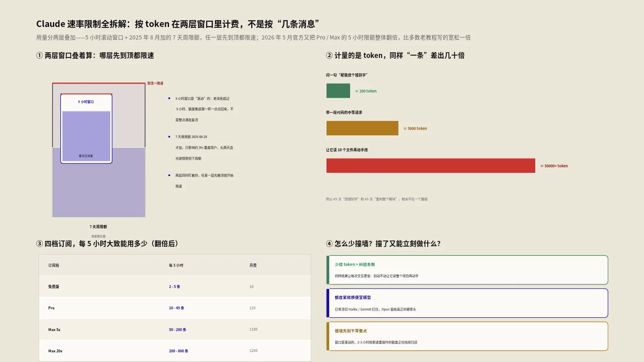
Task: Click heading ② 计量的是 token
Action: [395, 56]
